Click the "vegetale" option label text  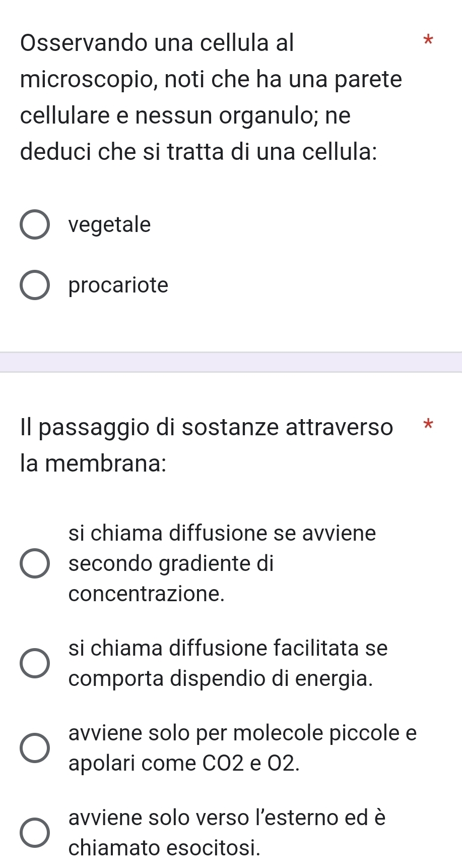click(109, 224)
